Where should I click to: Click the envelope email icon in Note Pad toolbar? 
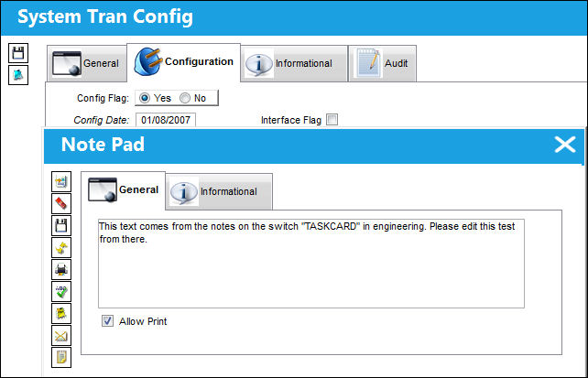tap(61, 336)
